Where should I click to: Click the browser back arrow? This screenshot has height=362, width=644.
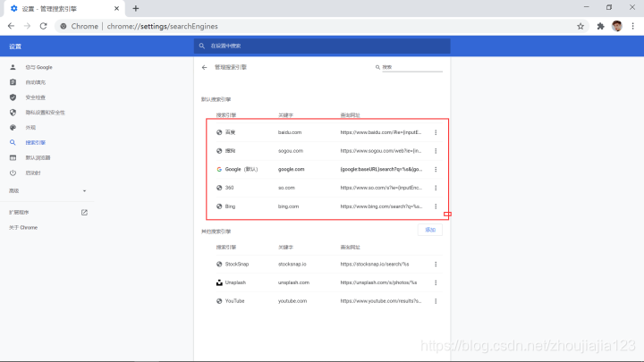pos(11,26)
